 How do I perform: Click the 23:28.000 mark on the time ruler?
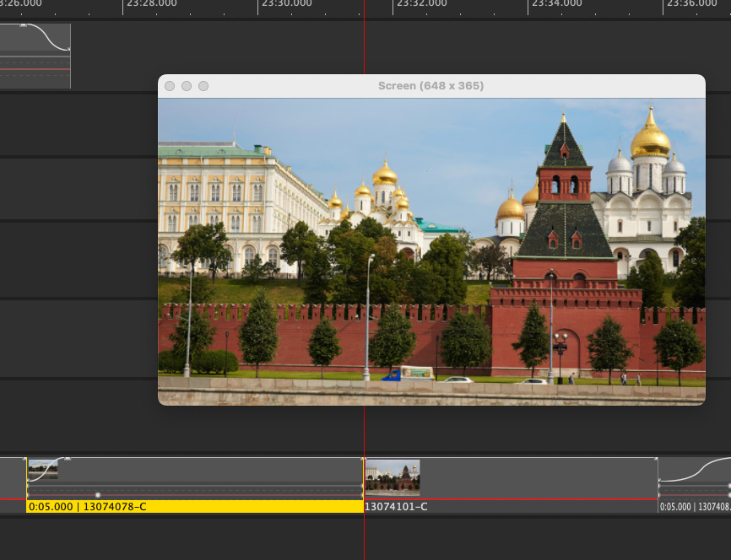coord(152,4)
